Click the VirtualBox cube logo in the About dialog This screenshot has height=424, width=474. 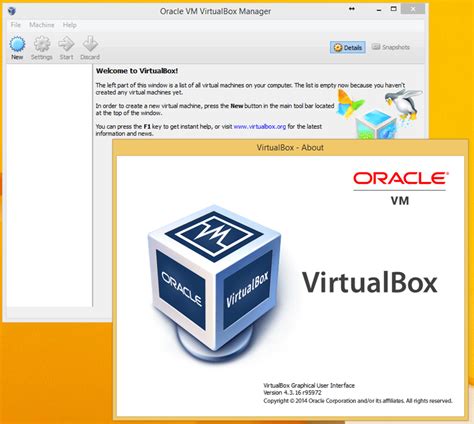point(214,284)
